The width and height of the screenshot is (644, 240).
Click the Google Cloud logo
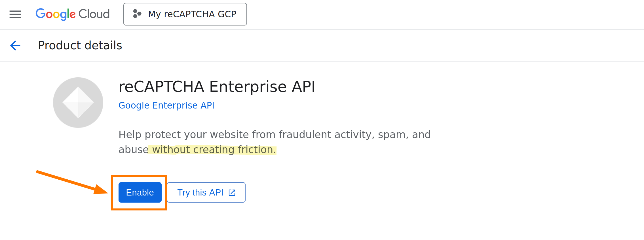tap(72, 14)
